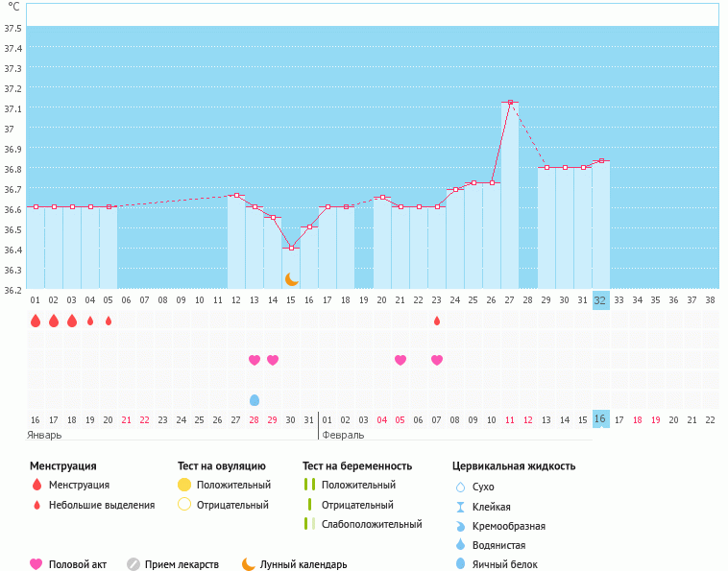Image resolution: width=728 pixels, height=571 pixels.
Task: Click the Клейкая hourglass legend icon
Action: 461,507
